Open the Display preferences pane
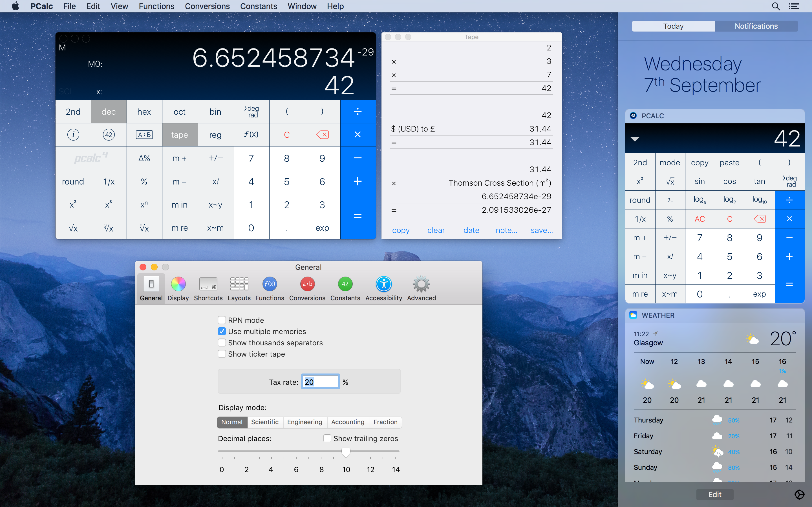812x507 pixels. (x=178, y=288)
